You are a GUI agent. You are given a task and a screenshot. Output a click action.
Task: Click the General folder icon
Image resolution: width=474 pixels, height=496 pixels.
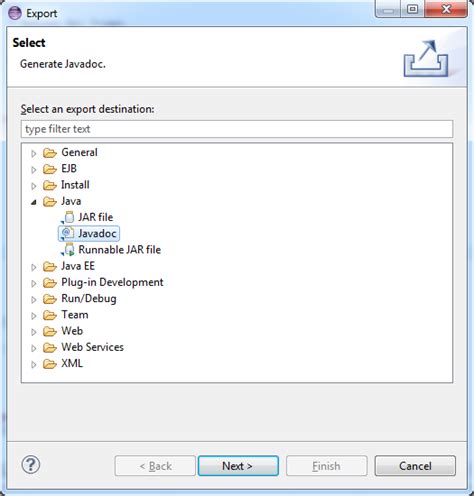click(x=50, y=153)
